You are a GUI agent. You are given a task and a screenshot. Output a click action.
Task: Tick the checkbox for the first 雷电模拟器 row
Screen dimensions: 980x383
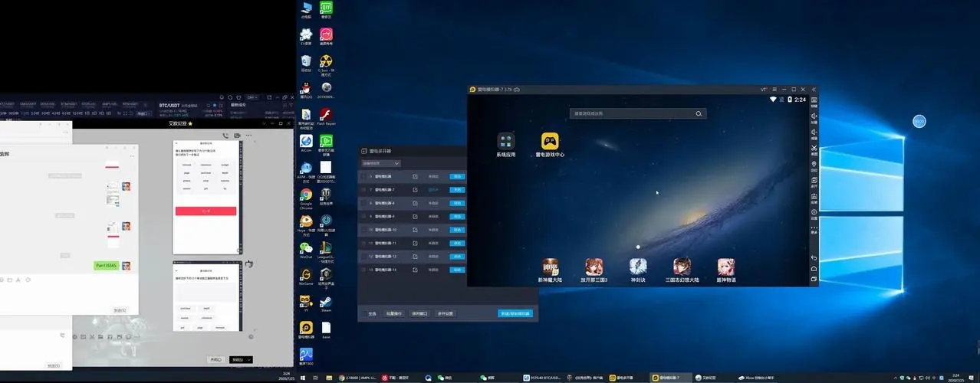(364, 176)
